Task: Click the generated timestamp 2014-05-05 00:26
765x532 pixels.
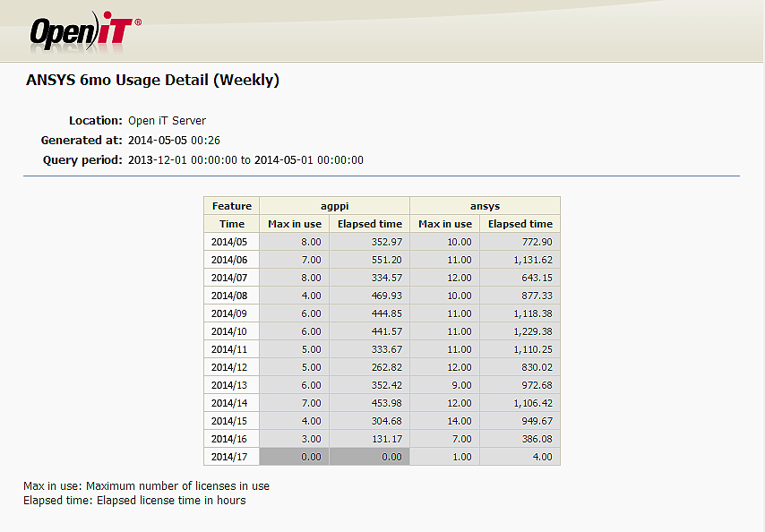Action: coord(174,141)
